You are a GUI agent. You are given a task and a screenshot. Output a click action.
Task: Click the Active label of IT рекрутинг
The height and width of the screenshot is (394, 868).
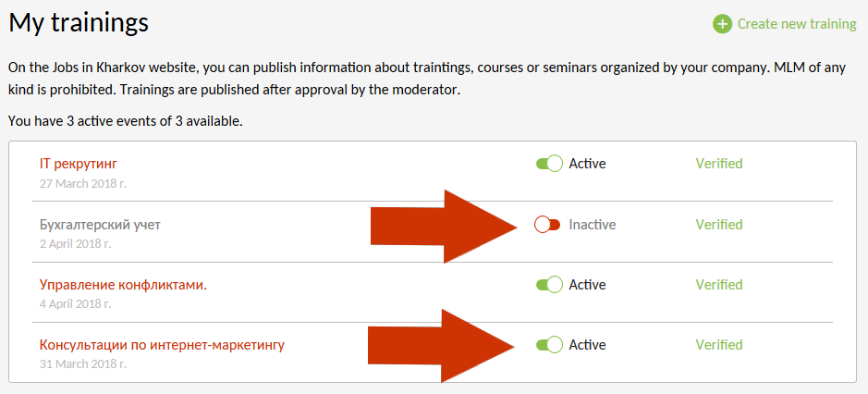587,164
